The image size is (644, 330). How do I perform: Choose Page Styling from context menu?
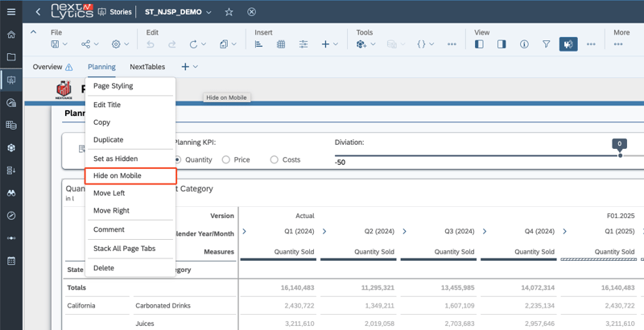[130, 86]
